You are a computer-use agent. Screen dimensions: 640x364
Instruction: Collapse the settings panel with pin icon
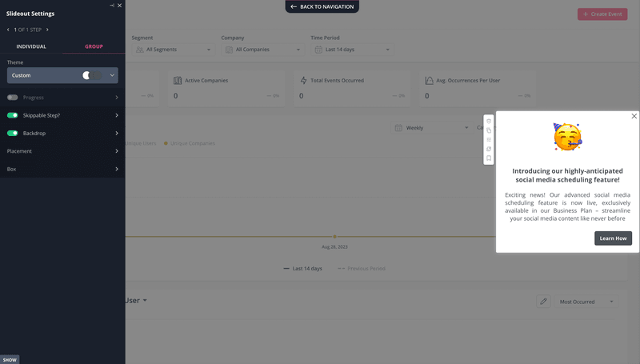click(112, 6)
